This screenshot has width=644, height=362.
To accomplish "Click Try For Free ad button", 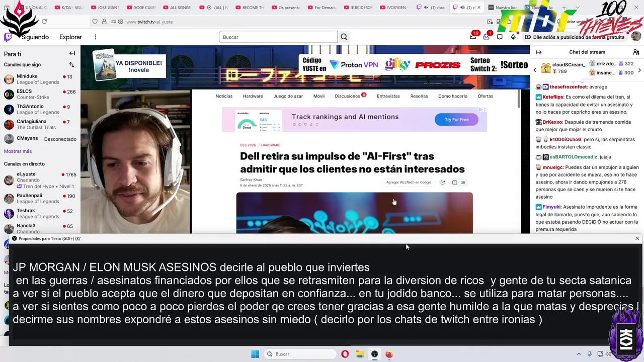I will (456, 120).
